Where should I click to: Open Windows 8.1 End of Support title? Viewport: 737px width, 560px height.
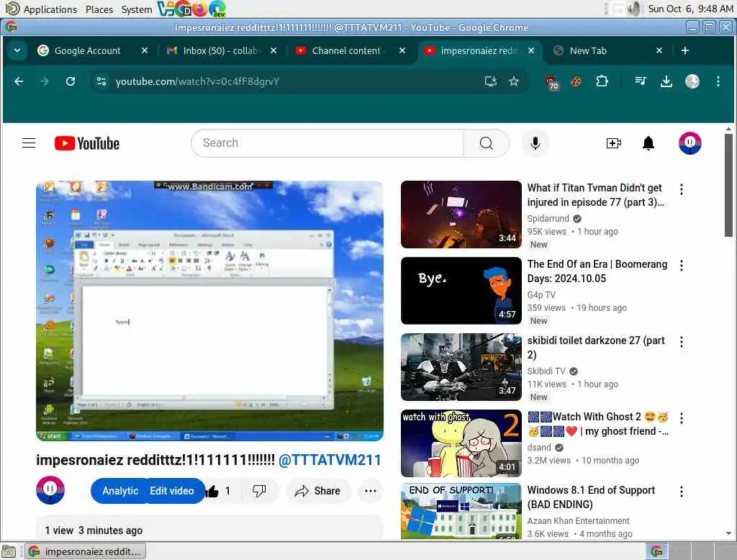pyautogui.click(x=591, y=497)
